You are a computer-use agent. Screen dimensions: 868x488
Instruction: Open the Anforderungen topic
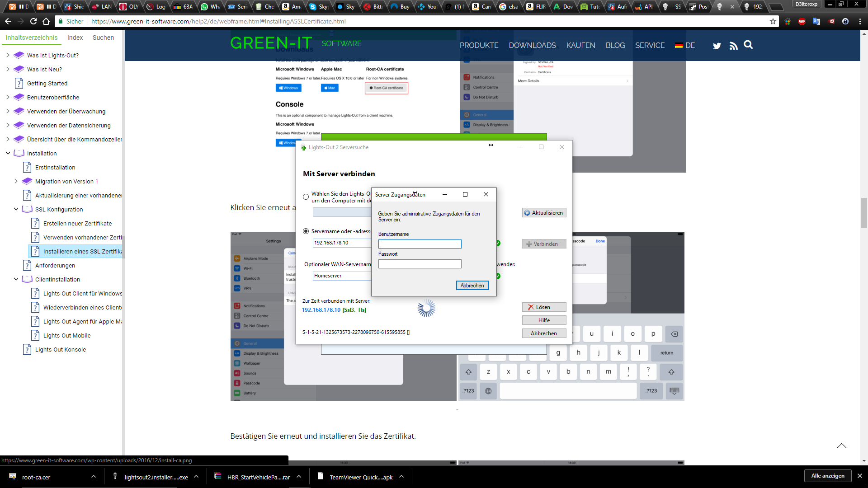[x=55, y=265]
